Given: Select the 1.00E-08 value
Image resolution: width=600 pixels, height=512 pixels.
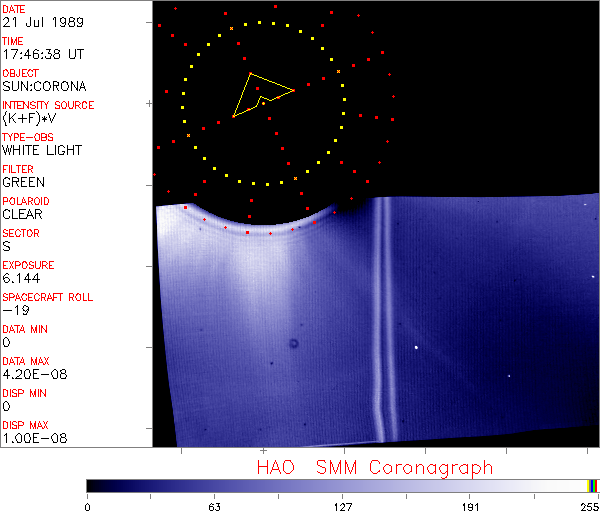Looking at the screenshot, I should [35, 439].
